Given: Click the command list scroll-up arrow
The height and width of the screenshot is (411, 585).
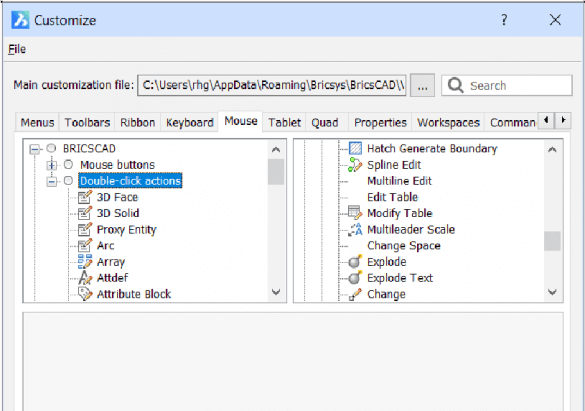Looking at the screenshot, I should click(x=552, y=150).
